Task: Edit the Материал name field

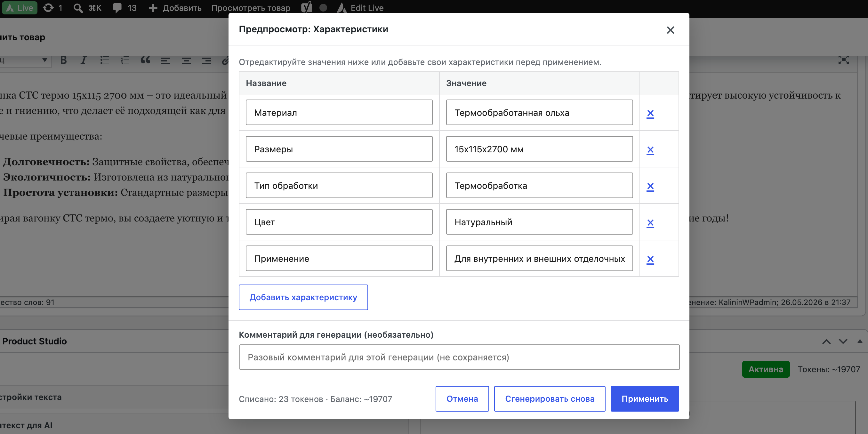Action: point(339,112)
